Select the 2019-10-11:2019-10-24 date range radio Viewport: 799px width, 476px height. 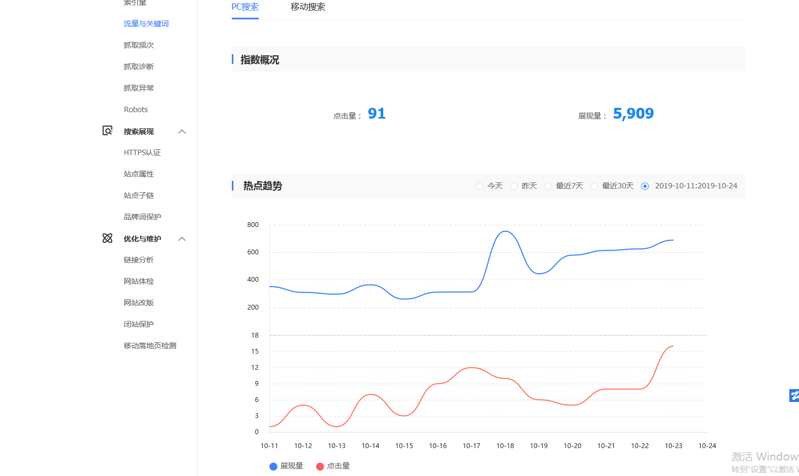click(645, 186)
